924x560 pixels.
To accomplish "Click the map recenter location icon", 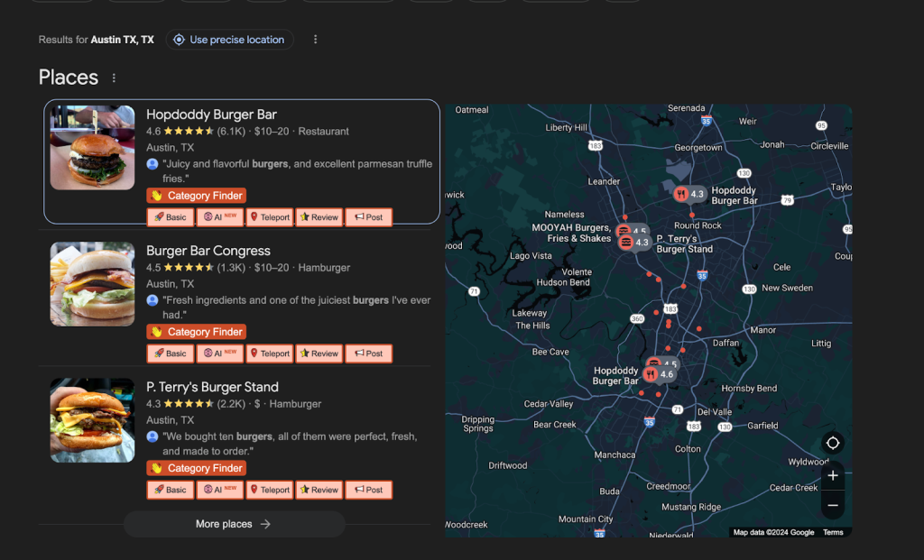I will [833, 443].
